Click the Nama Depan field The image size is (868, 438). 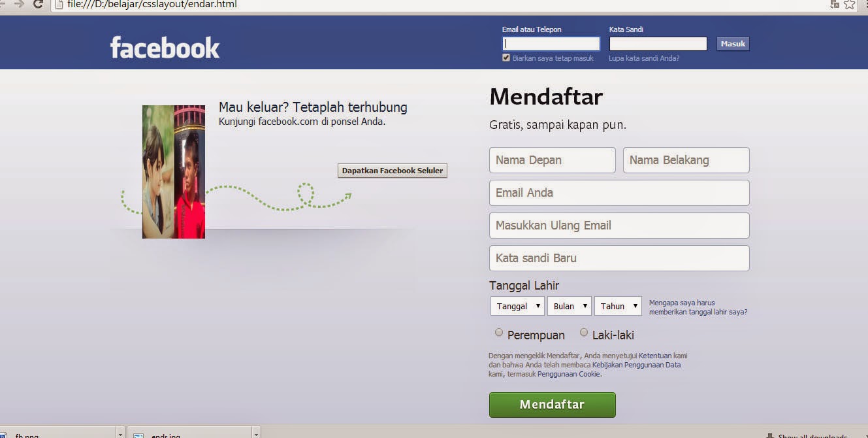pyautogui.click(x=553, y=160)
